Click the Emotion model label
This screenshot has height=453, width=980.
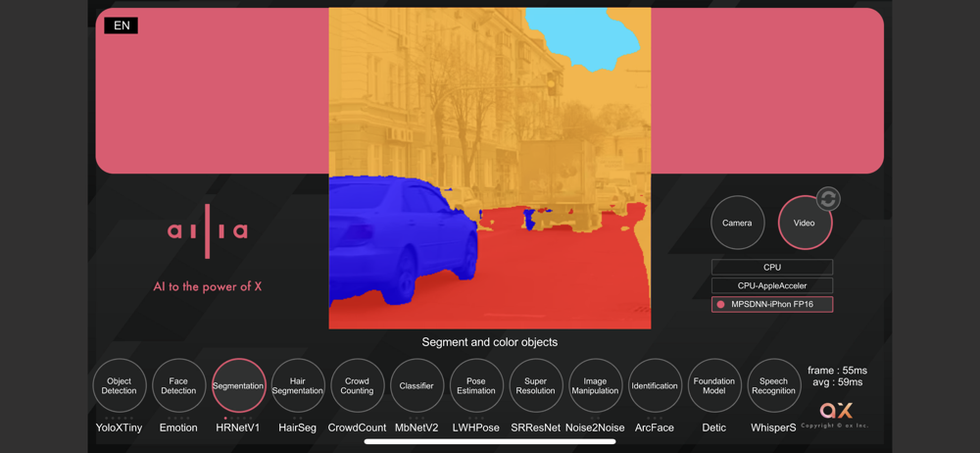click(x=178, y=428)
